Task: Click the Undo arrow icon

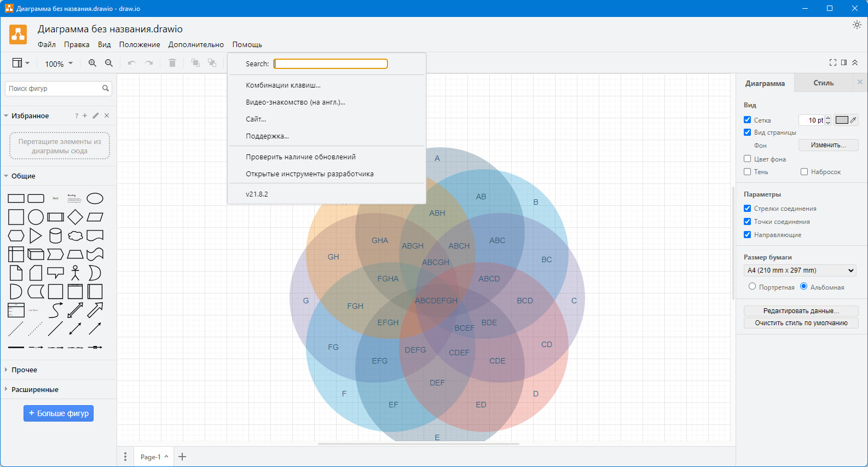Action: [132, 64]
